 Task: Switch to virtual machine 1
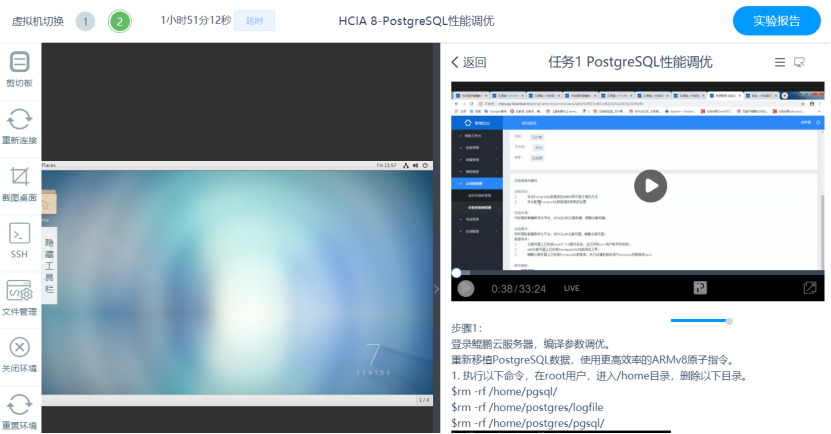(86, 21)
